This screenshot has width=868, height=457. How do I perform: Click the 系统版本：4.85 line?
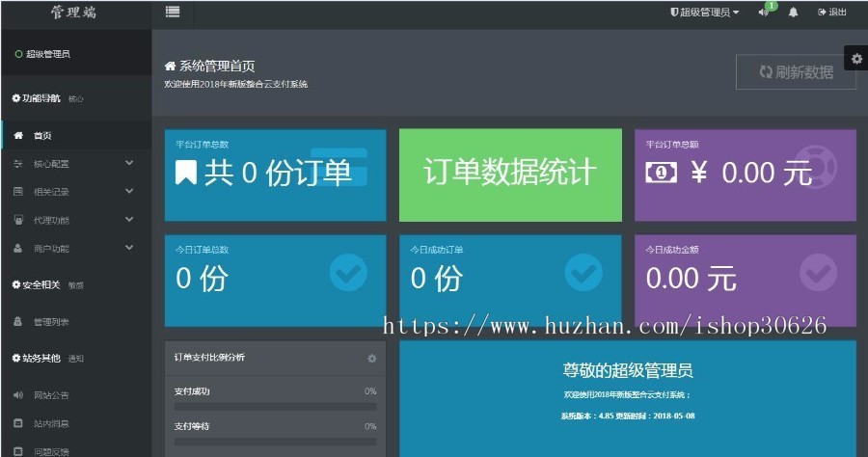[x=628, y=417]
